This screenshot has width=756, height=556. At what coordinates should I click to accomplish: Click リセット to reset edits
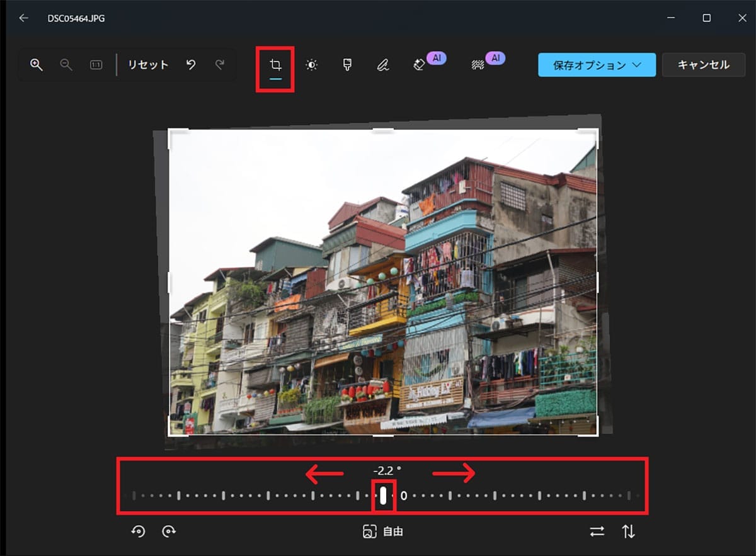pos(147,64)
